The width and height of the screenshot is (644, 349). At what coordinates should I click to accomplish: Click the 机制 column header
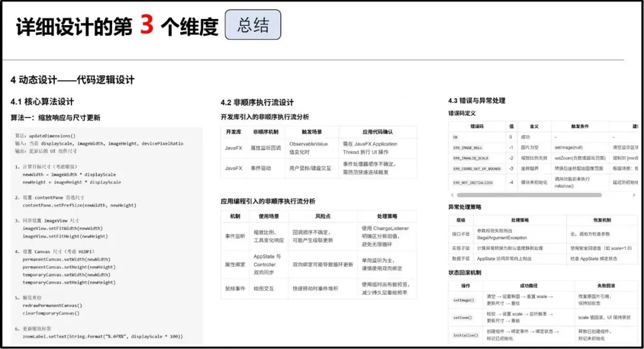coord(235,216)
